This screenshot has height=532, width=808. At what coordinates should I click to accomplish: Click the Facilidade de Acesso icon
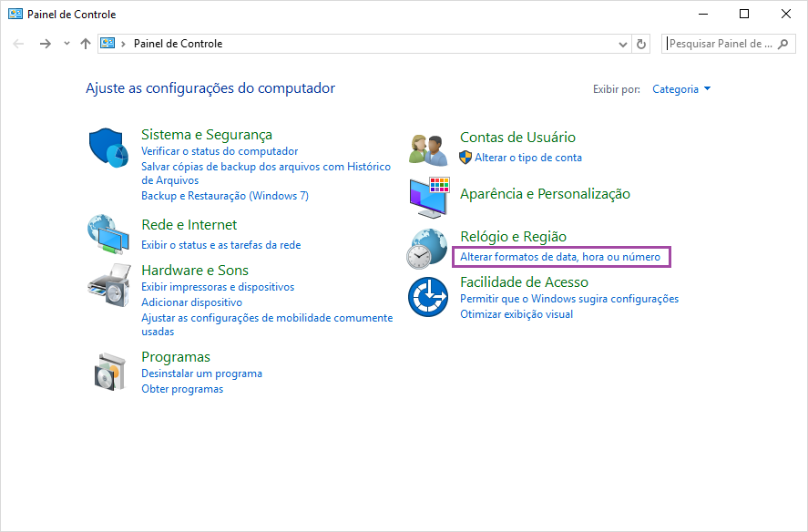point(428,297)
